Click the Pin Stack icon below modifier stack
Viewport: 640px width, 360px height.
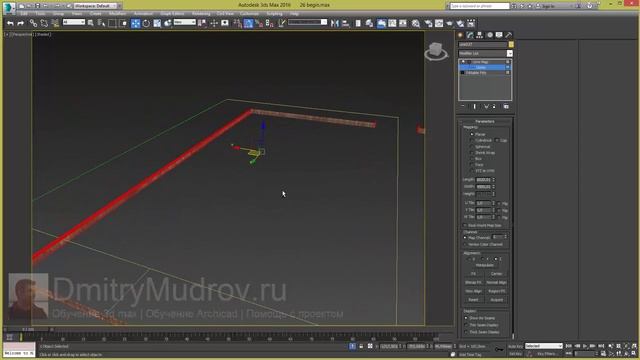(463, 107)
